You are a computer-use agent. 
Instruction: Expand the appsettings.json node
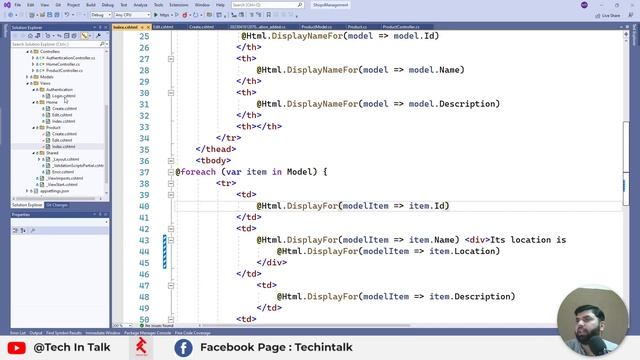pos(27,191)
